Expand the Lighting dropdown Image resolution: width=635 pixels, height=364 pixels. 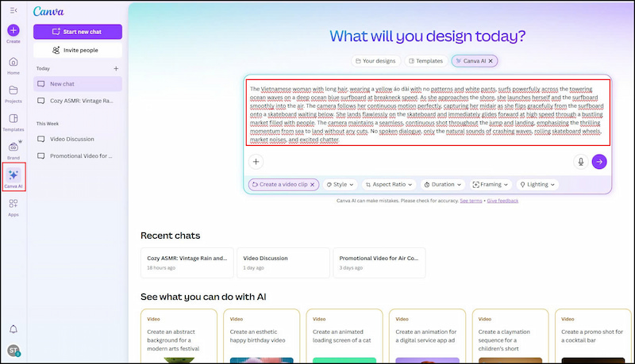(537, 185)
